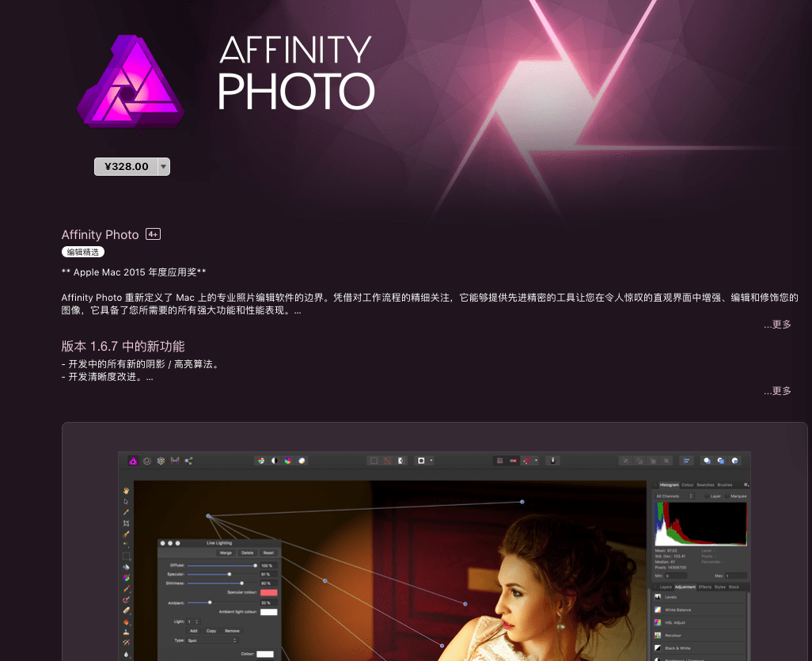812x661 pixels.
Task: Select the Affinity Photo title text
Action: tap(100, 234)
